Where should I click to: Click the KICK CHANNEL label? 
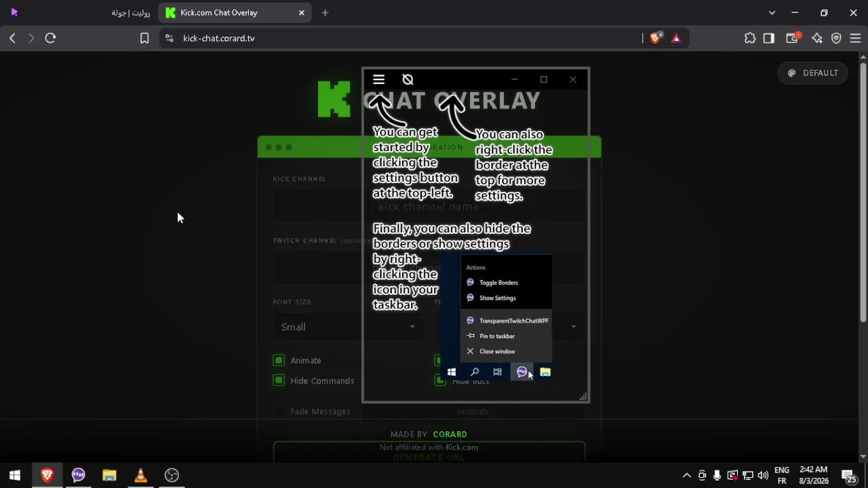coord(300,179)
